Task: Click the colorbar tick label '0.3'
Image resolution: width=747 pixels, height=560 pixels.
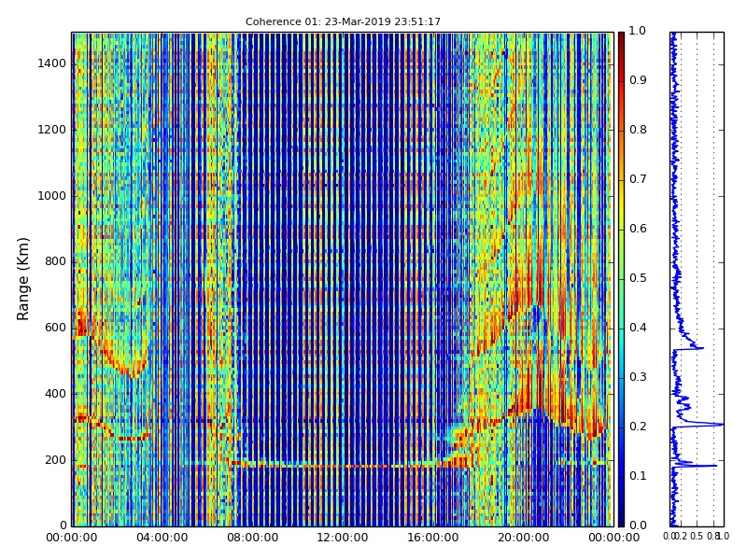Action: tap(638, 377)
